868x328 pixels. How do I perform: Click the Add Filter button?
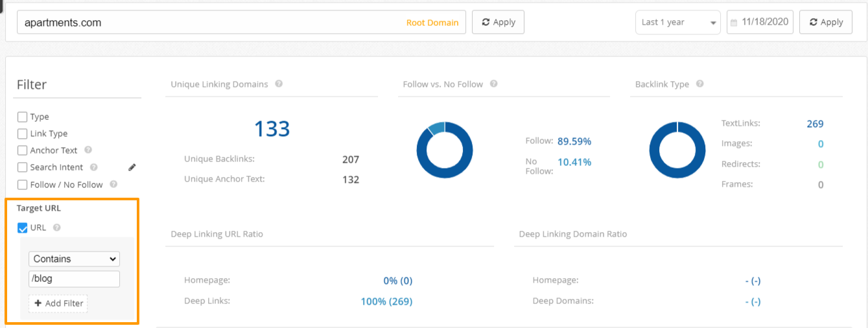click(58, 303)
